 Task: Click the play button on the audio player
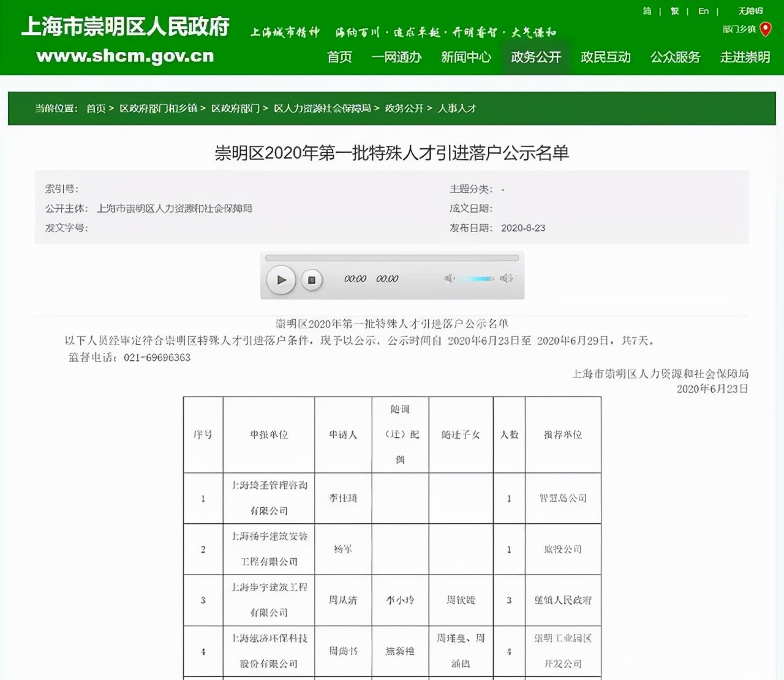(x=281, y=279)
